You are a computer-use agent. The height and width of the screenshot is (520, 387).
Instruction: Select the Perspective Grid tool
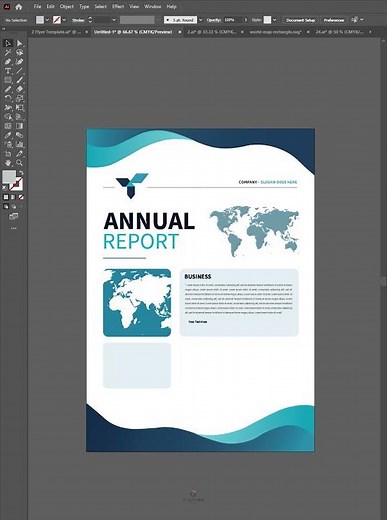(x=19, y=117)
